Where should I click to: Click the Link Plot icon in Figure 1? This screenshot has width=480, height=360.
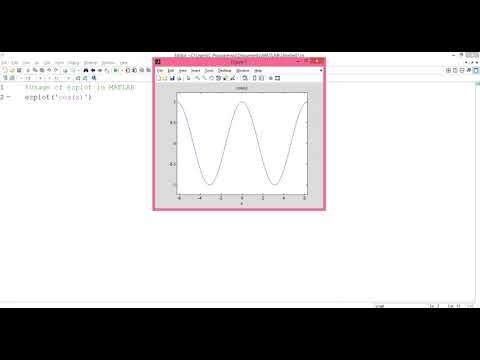click(245, 78)
